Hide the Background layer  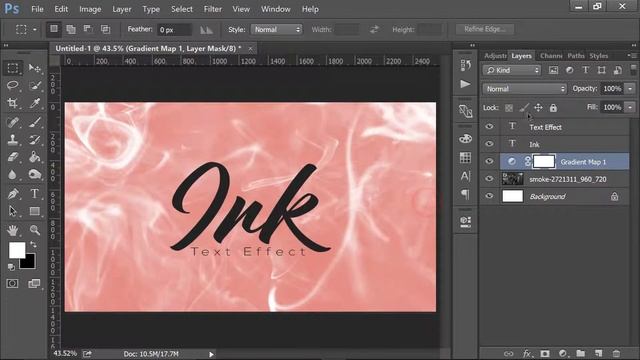tap(489, 196)
